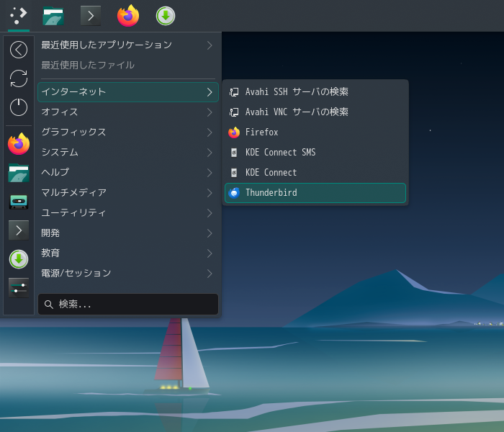Open the application launcher in the panel
504x432 pixels.
pyautogui.click(x=18, y=16)
